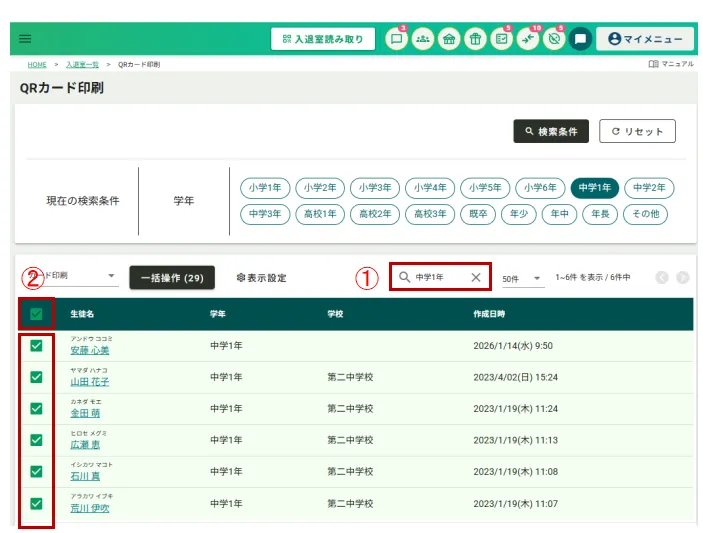
Task: Open the dark chat bubble icon
Action: (580, 39)
